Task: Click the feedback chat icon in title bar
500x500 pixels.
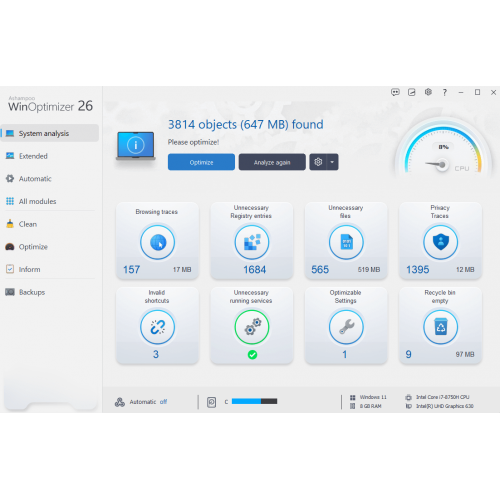Action: click(395, 92)
